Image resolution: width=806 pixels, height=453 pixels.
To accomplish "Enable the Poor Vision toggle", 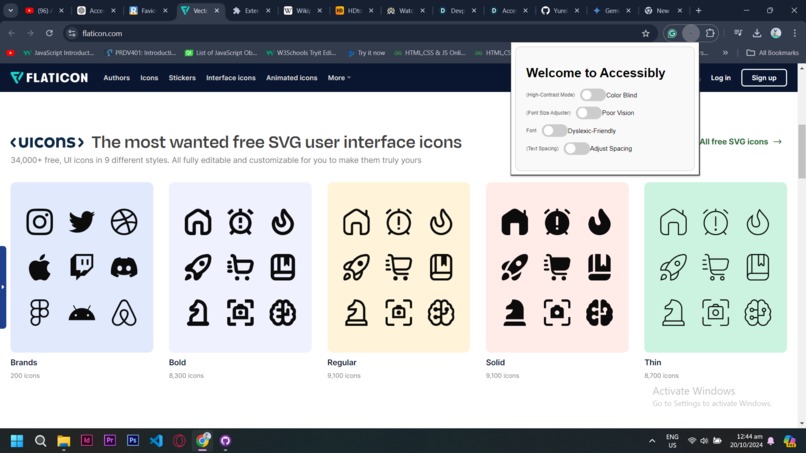I will [x=588, y=113].
